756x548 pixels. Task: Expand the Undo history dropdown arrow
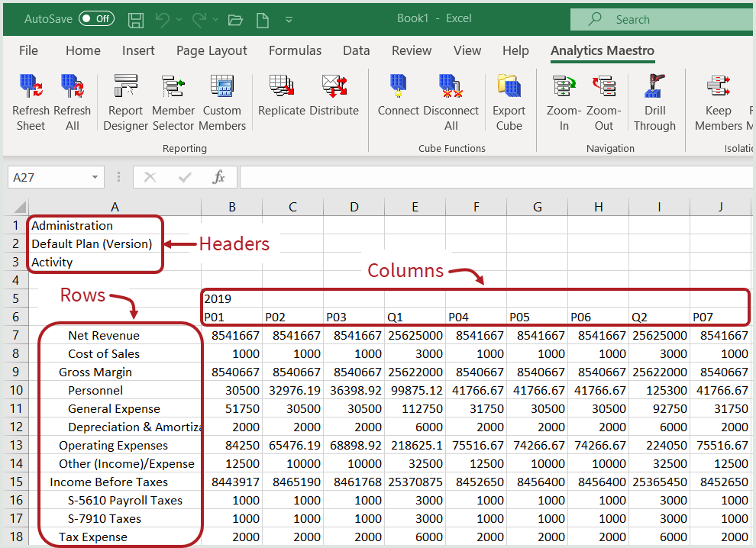pos(179,20)
